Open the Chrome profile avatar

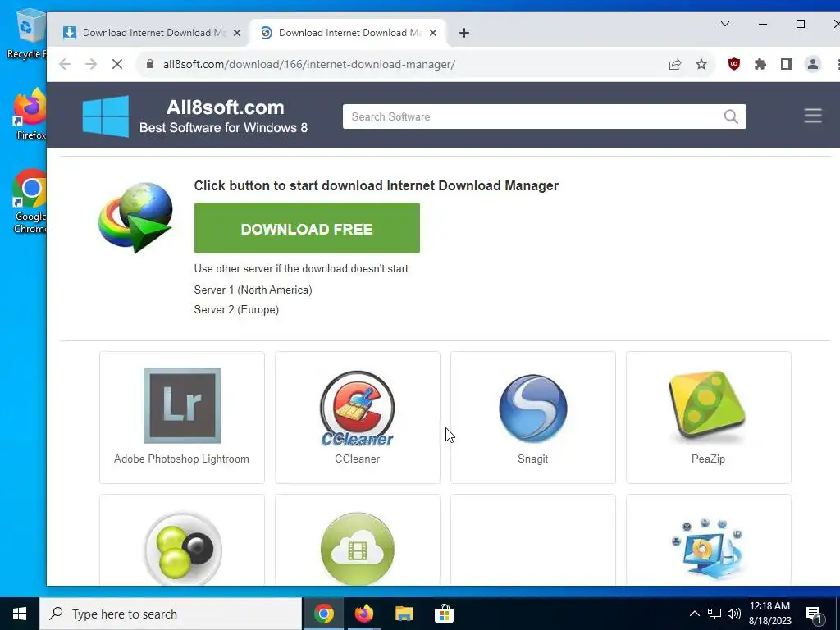coord(813,64)
